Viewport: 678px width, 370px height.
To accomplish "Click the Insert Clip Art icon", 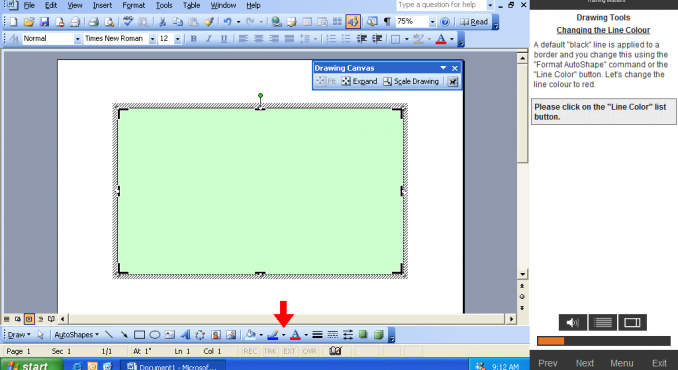I will (x=216, y=335).
